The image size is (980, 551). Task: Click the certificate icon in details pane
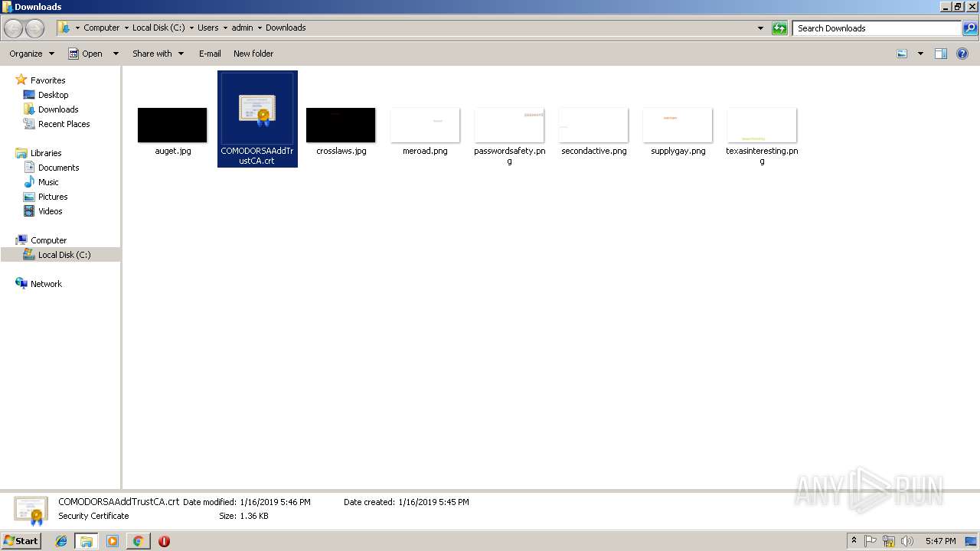(x=31, y=510)
